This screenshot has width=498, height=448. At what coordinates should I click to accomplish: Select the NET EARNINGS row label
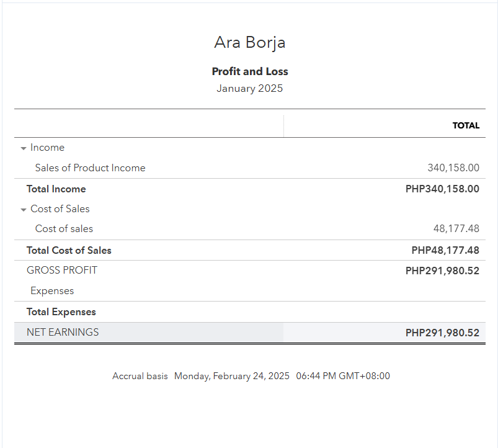click(x=63, y=333)
